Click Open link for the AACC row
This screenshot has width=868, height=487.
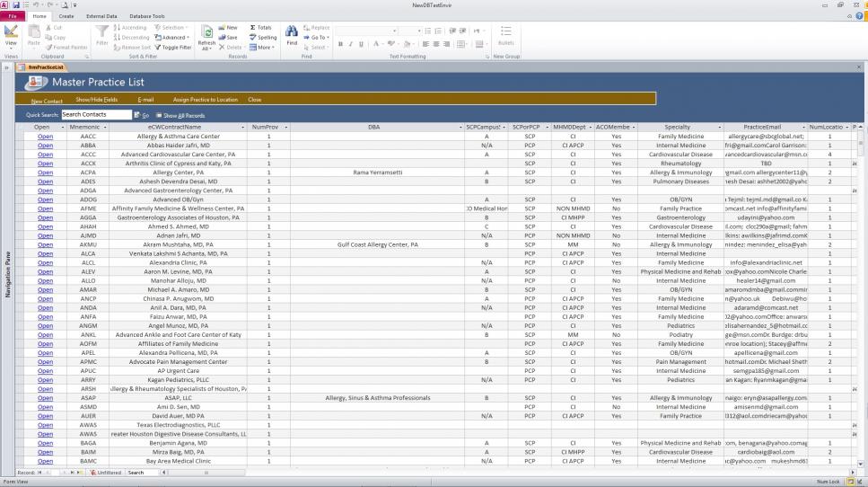(x=45, y=137)
